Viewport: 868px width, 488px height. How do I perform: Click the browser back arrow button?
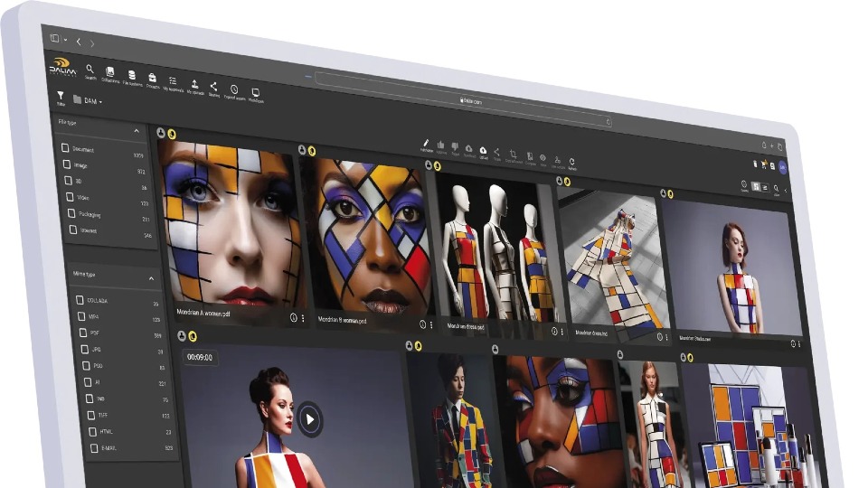79,42
